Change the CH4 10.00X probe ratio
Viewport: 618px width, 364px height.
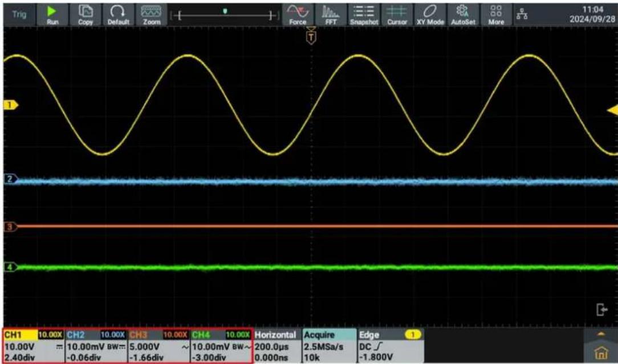coord(238,334)
